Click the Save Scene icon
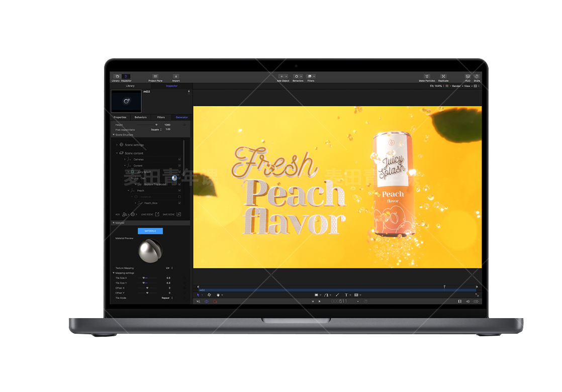The width and height of the screenshot is (562, 392). 179,214
